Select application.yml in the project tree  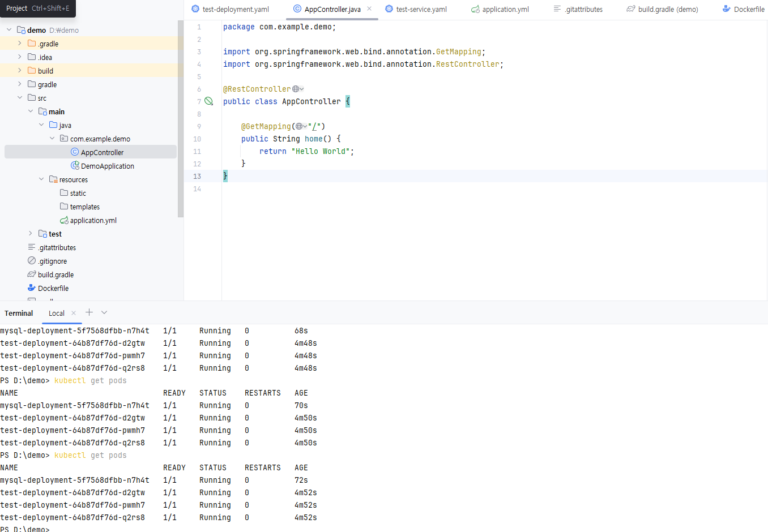(93, 220)
